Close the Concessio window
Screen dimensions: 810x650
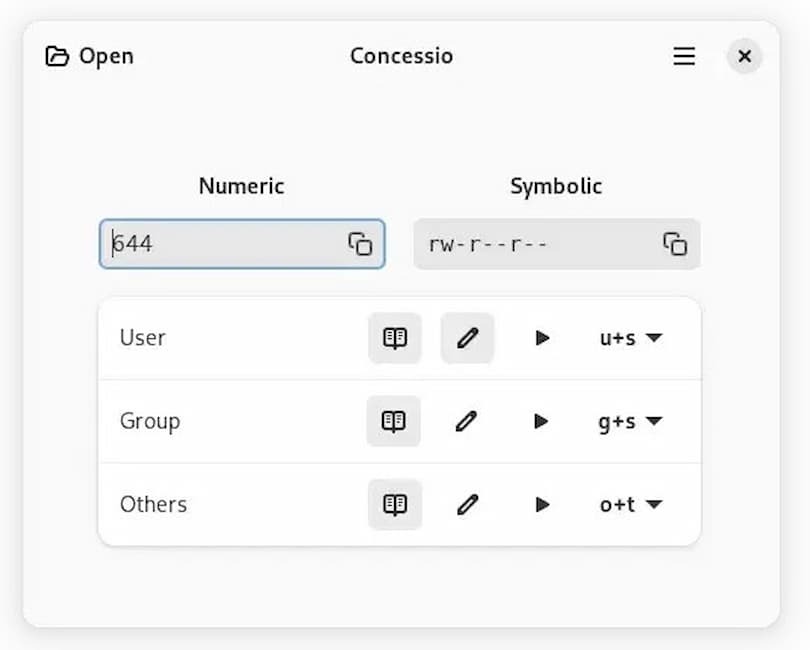(x=744, y=56)
